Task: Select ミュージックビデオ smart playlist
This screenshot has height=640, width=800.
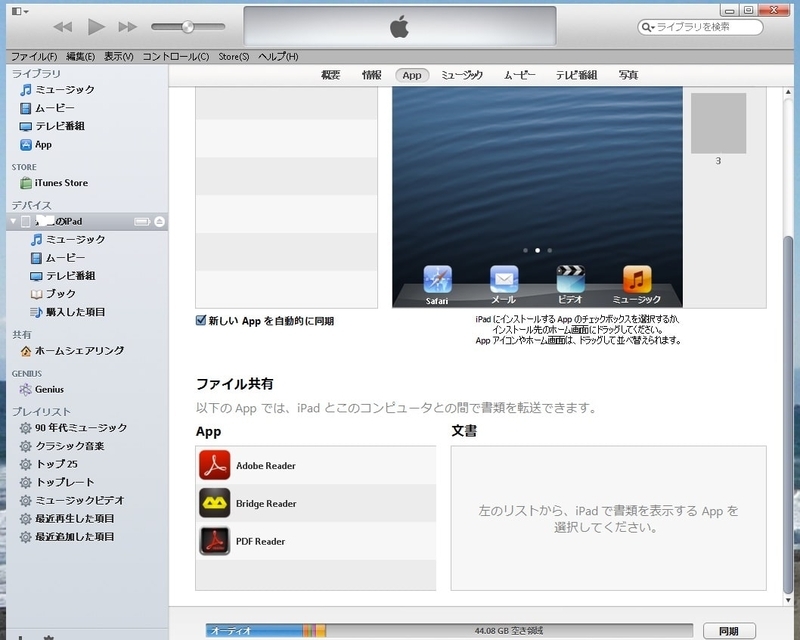Action: tap(72, 501)
